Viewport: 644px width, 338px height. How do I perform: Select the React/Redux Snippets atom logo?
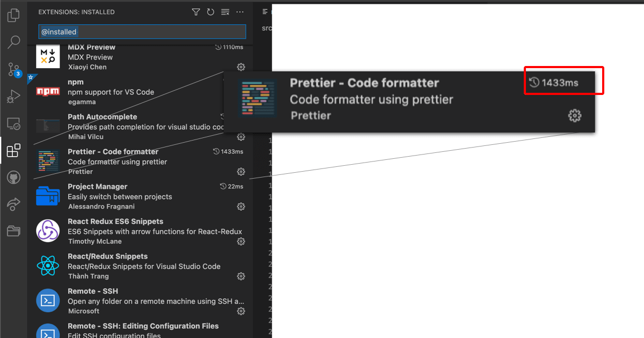click(48, 266)
